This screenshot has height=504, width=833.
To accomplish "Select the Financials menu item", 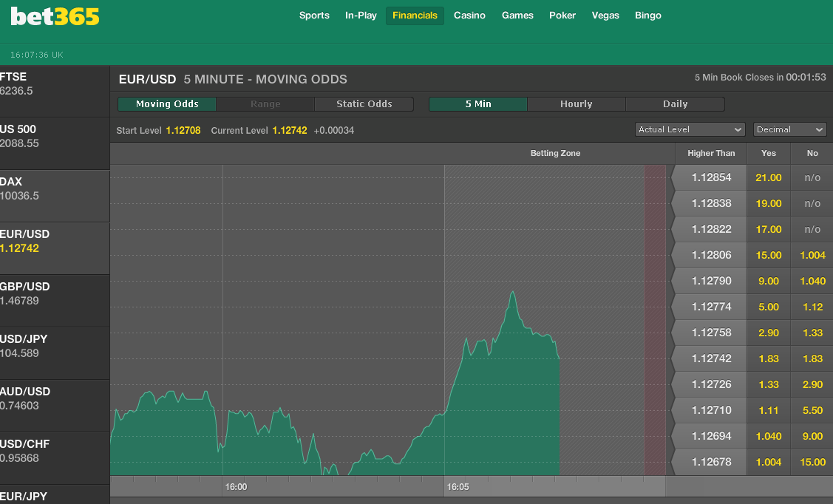I will click(x=415, y=16).
